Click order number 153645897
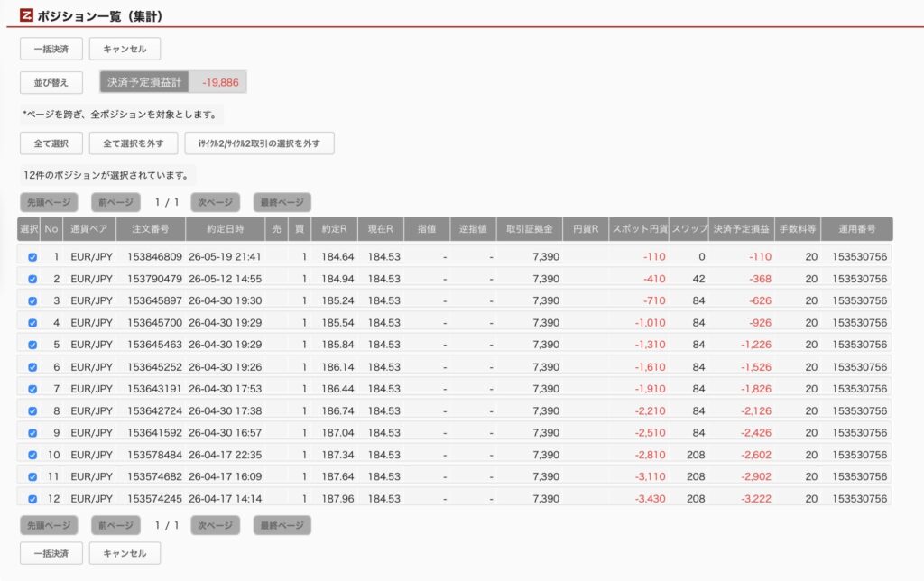The image size is (924, 581). (x=154, y=300)
